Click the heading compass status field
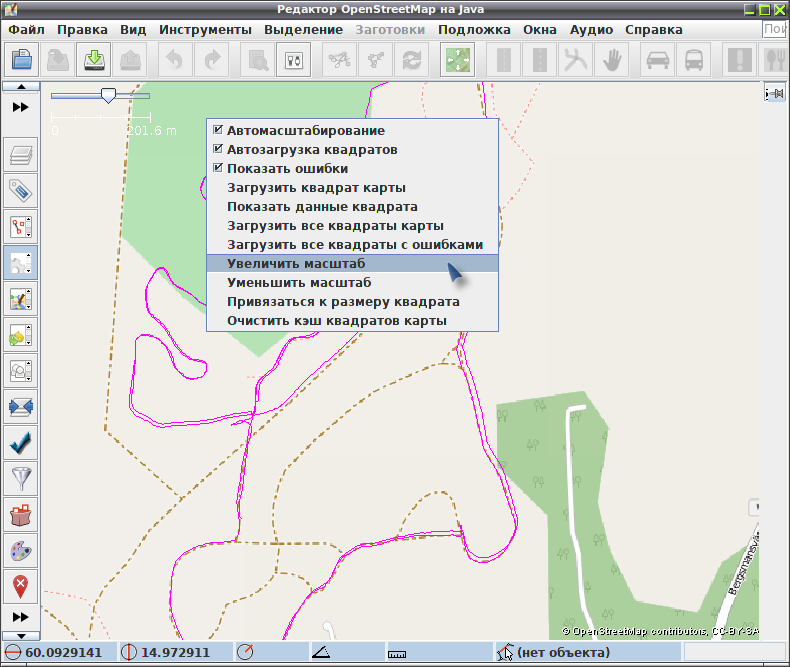 (271, 652)
